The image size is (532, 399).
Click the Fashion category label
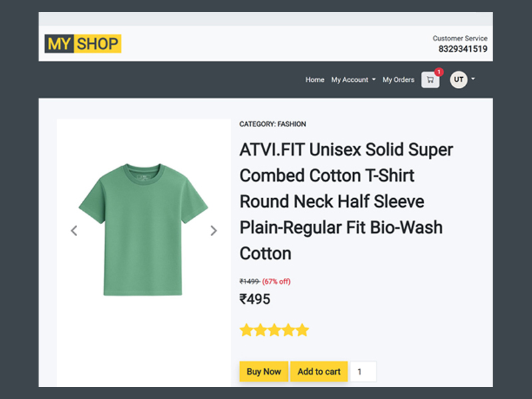273,124
